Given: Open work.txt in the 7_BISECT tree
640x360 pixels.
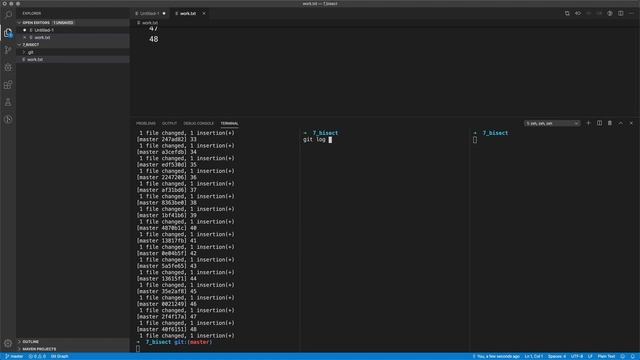Looking at the screenshot, I should click(x=73, y=60).
